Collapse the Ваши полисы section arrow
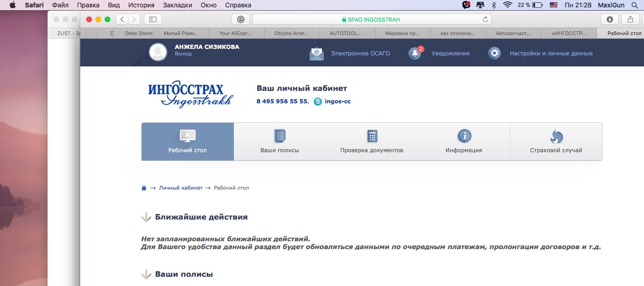The image size is (644, 286). coord(146,274)
